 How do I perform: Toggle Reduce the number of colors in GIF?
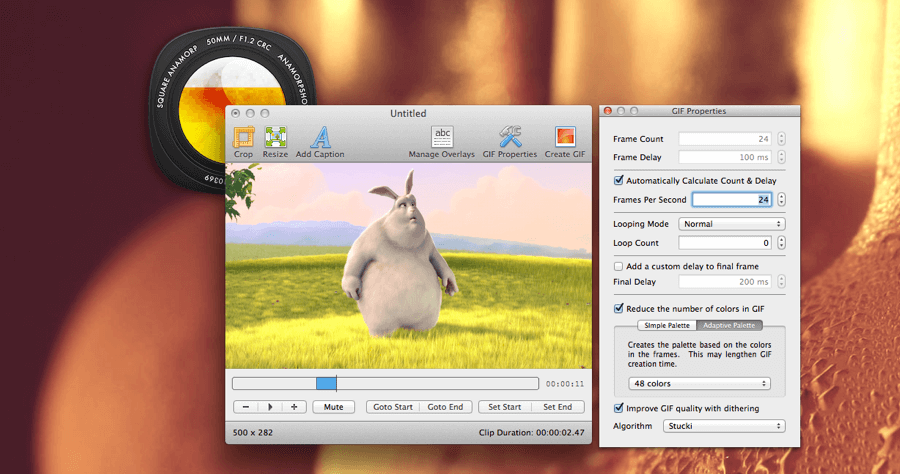pyautogui.click(x=619, y=308)
